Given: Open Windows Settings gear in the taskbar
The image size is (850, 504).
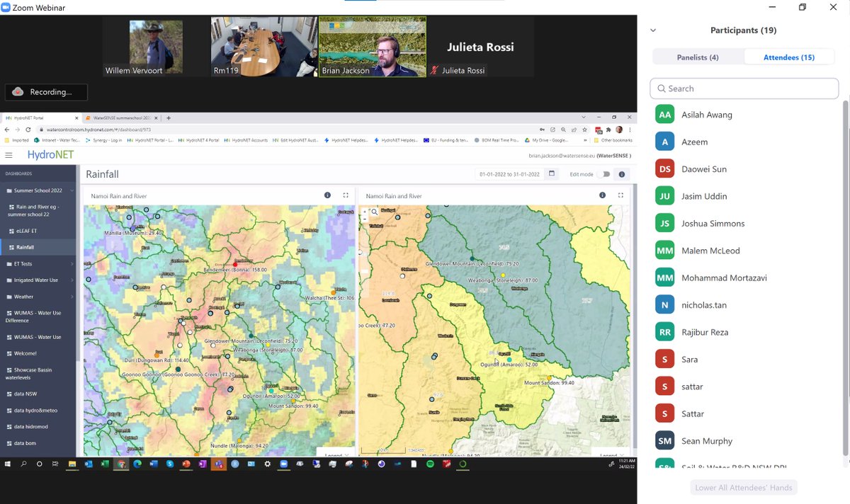Looking at the screenshot, I should pos(267,464).
